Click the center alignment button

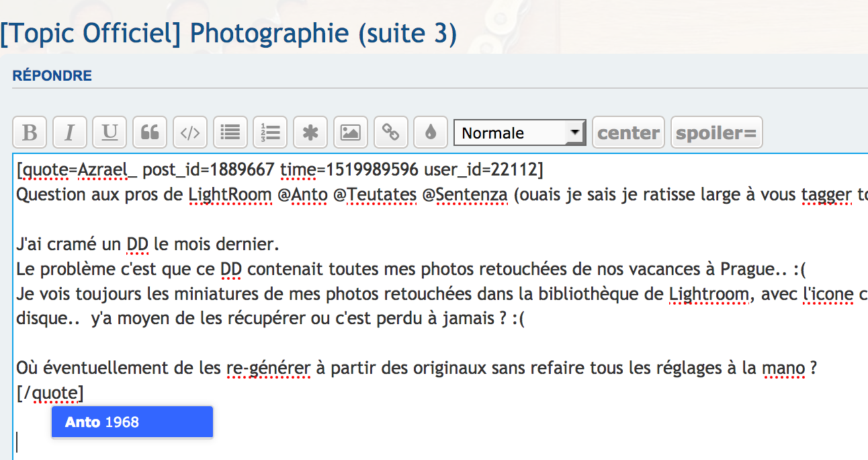628,132
